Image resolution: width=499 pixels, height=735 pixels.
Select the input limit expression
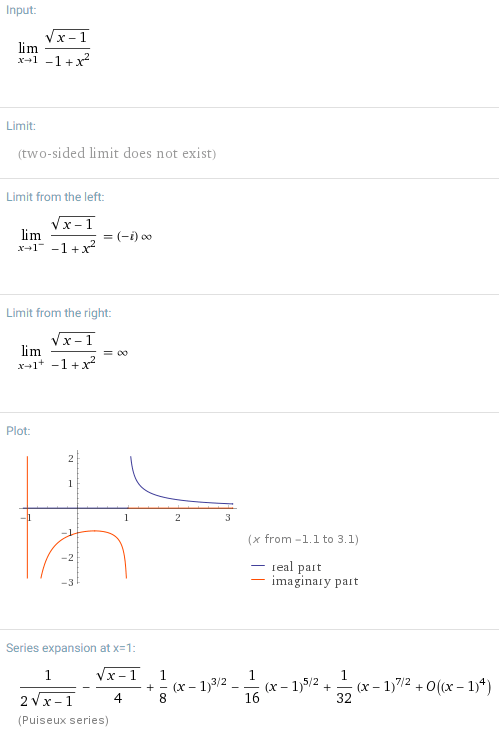54,49
